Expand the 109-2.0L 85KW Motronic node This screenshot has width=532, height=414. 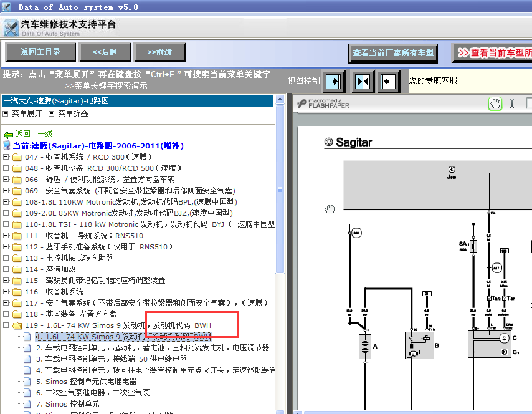coord(6,213)
